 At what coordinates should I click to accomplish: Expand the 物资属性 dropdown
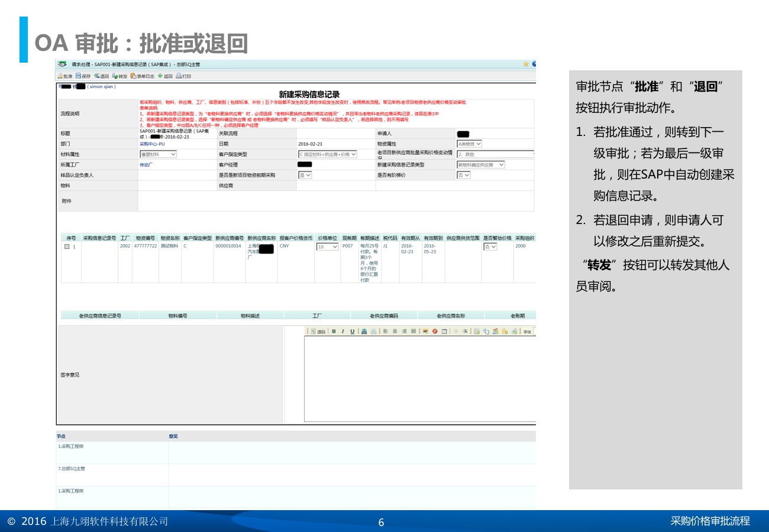pos(470,144)
